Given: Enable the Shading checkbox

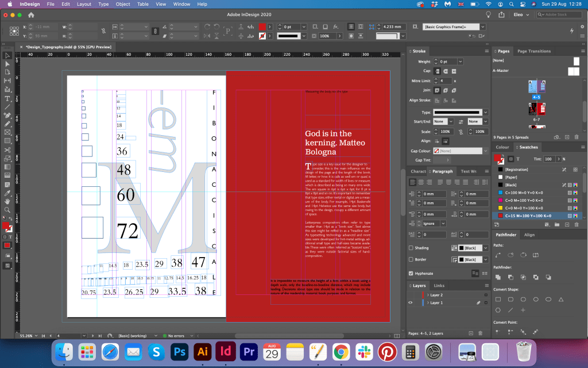Looking at the screenshot, I should click(411, 248).
